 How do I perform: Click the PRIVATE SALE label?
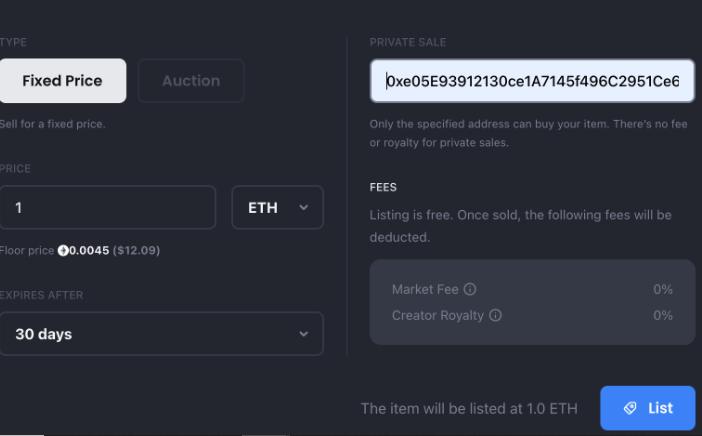(x=407, y=42)
